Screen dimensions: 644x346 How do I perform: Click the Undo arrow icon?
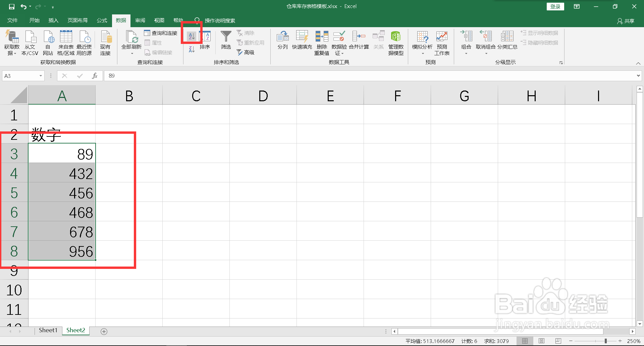click(x=23, y=7)
